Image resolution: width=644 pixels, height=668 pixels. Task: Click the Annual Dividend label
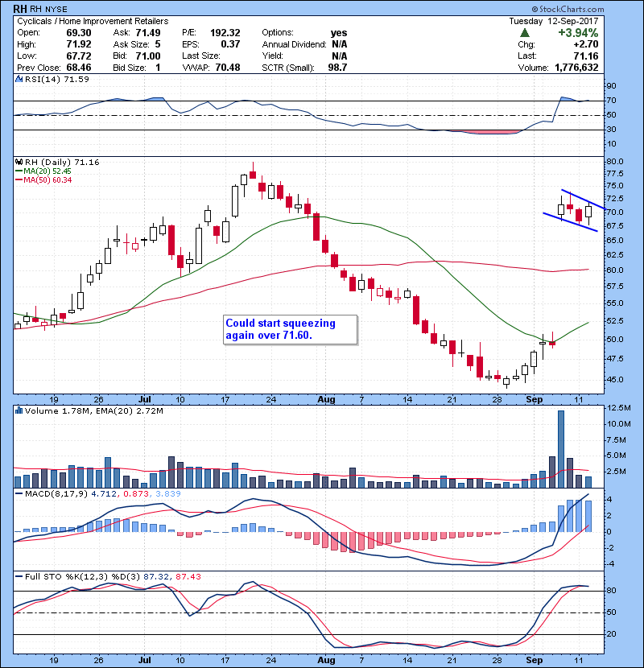tap(294, 44)
